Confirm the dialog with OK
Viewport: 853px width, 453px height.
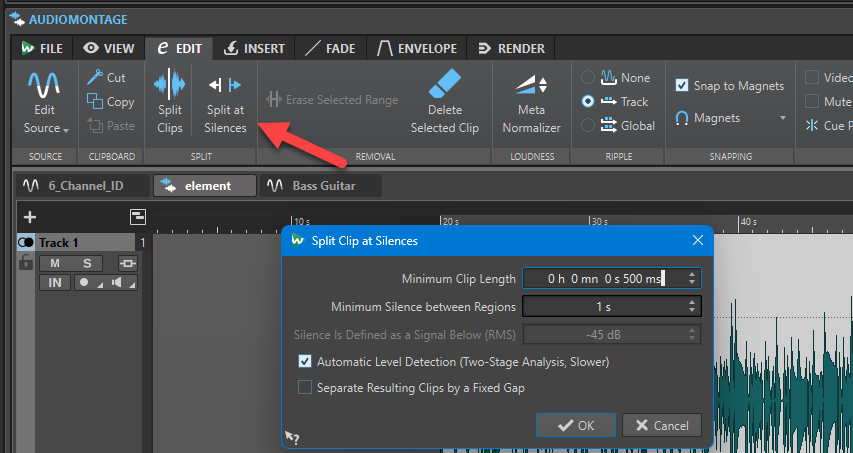click(576, 425)
